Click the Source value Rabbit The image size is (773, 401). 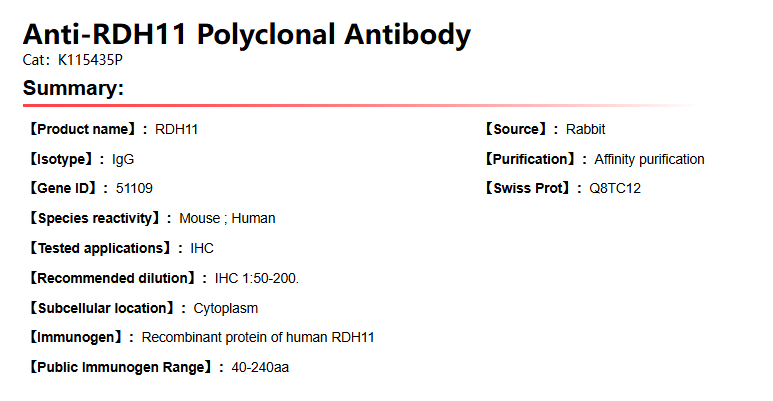[585, 129]
